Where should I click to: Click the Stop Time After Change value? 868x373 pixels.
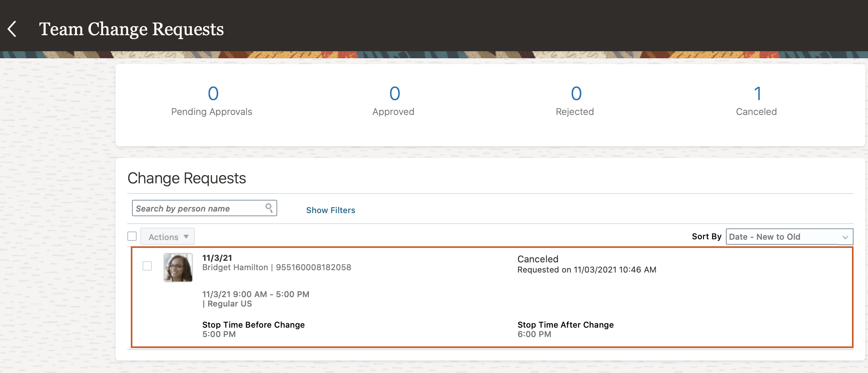click(534, 334)
